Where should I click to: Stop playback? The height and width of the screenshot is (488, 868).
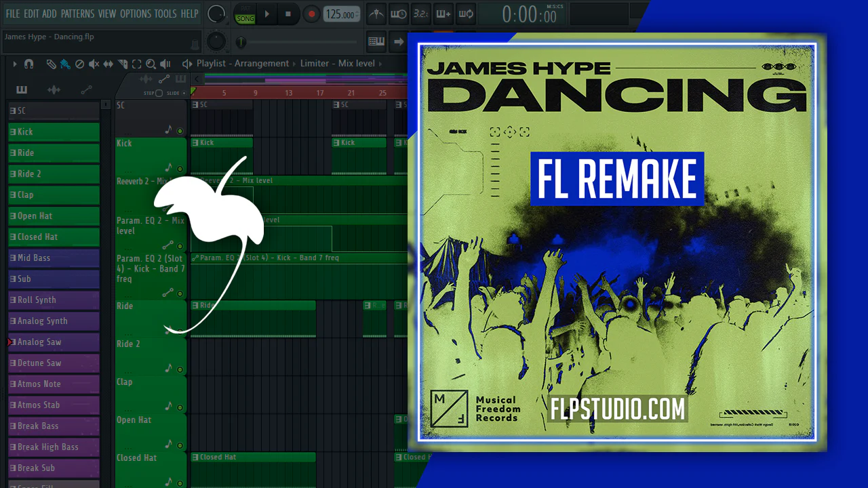point(288,14)
